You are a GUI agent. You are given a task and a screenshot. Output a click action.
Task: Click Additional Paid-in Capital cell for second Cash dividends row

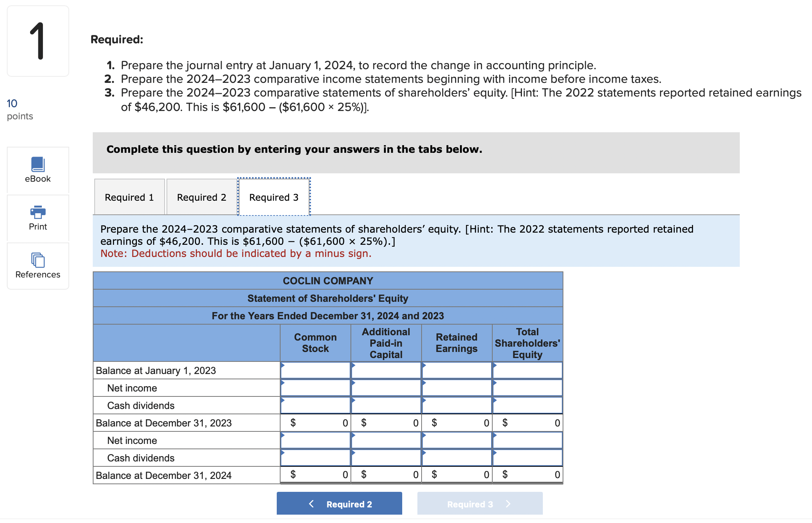[x=386, y=458]
